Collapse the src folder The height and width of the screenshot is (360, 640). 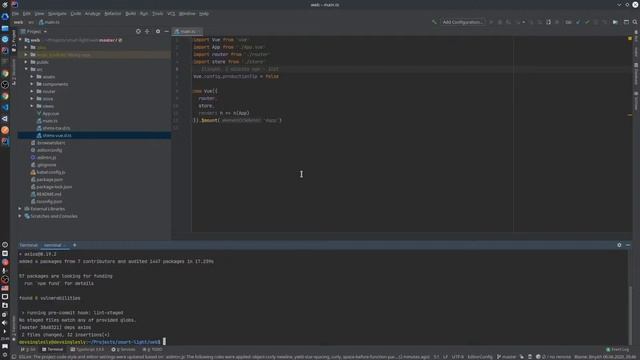[26, 69]
